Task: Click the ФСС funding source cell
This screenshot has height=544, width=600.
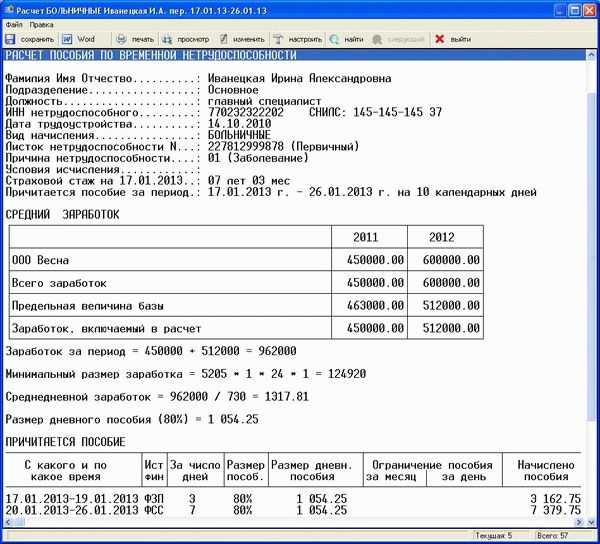Action: pyautogui.click(x=154, y=510)
